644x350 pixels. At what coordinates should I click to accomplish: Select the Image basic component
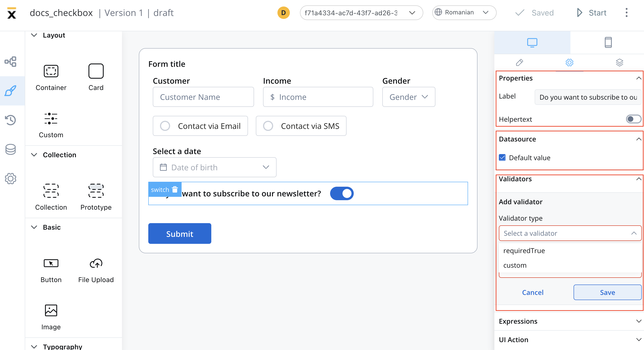point(51,317)
